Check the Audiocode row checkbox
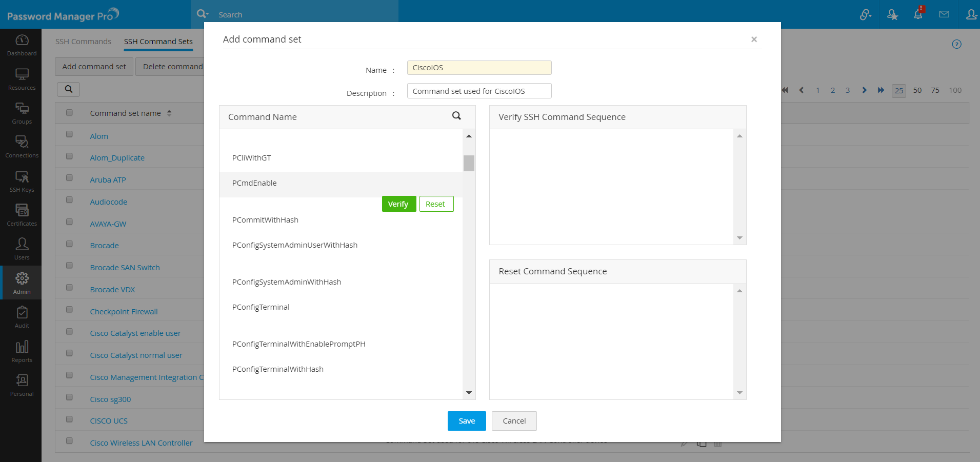The image size is (980, 462). pos(69,200)
